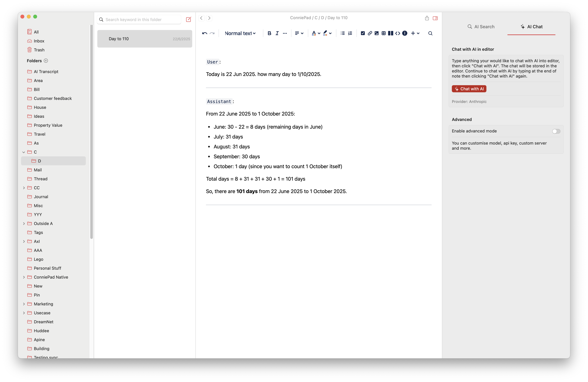Expand the ConniePad Native folder
Image resolution: width=588 pixels, height=382 pixels.
(24, 277)
